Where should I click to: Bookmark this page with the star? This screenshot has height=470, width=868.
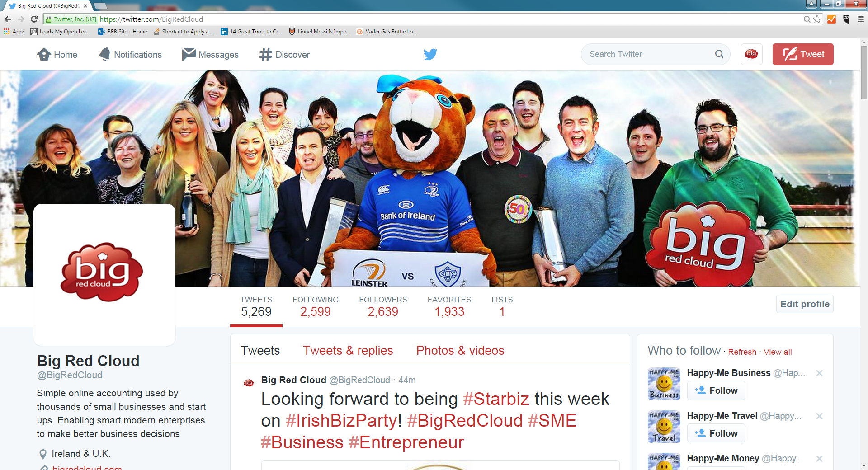pyautogui.click(x=817, y=19)
